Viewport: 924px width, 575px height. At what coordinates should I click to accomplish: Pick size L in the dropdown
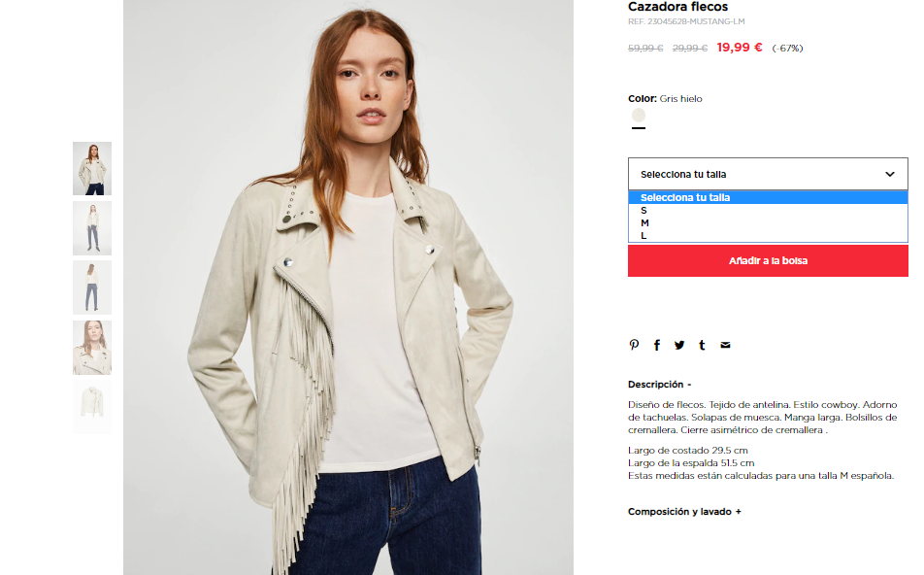click(x=768, y=235)
